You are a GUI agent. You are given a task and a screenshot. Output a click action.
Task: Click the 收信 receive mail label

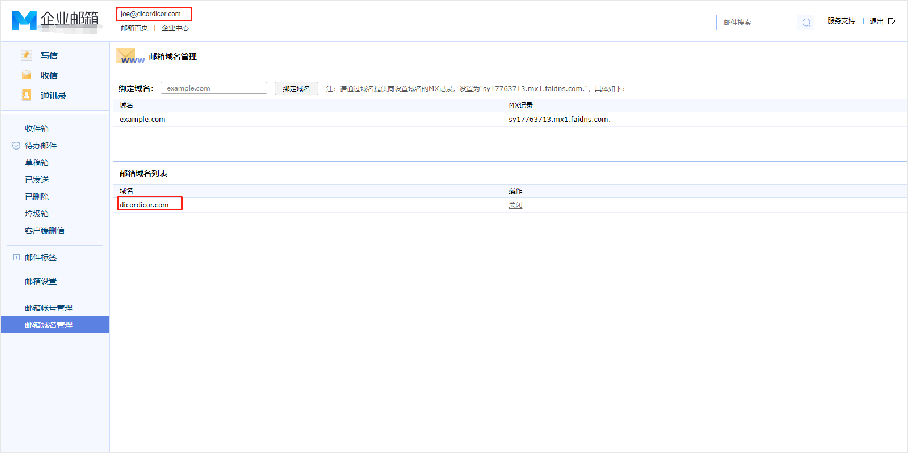click(x=49, y=75)
